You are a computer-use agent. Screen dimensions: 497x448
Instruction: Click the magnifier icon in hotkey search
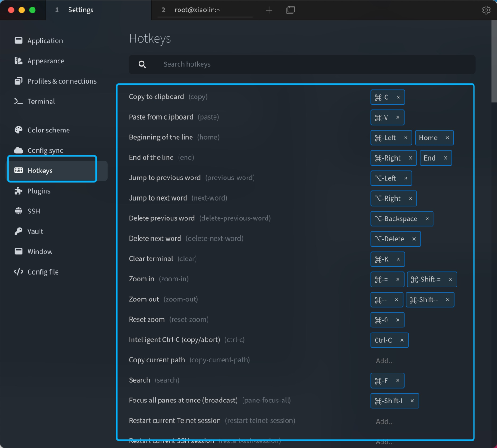pos(142,64)
